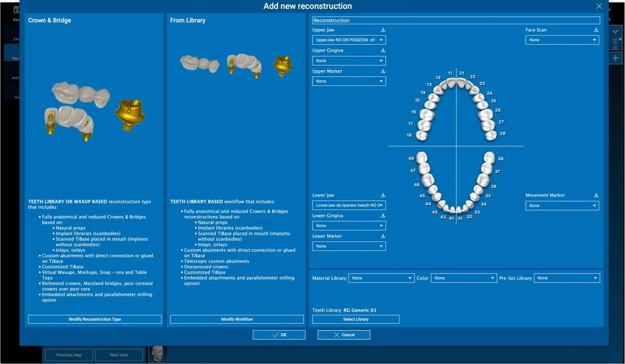The image size is (625, 364).
Task: Import file for Lower Gingiva
Action: pos(383,216)
